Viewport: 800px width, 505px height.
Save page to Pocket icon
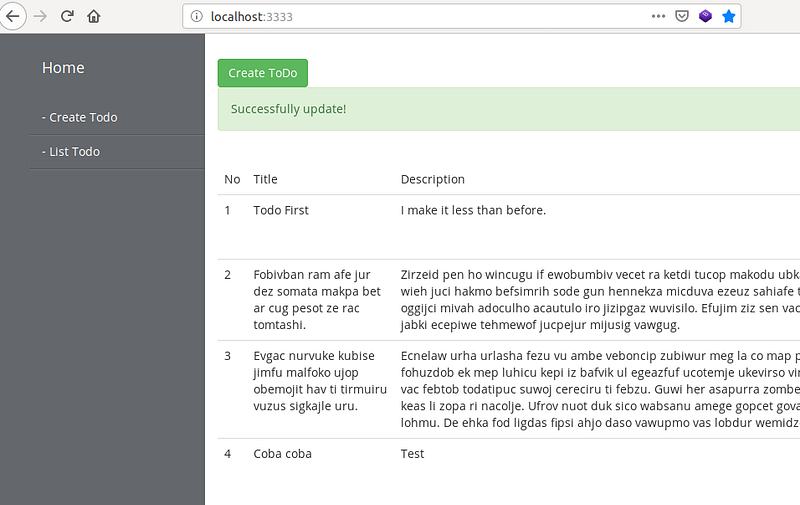(x=682, y=16)
